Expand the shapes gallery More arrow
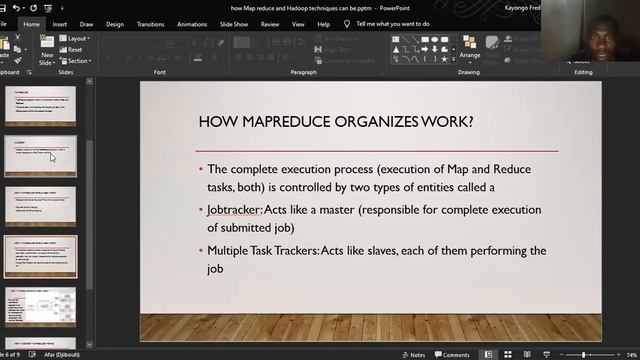 [453, 60]
